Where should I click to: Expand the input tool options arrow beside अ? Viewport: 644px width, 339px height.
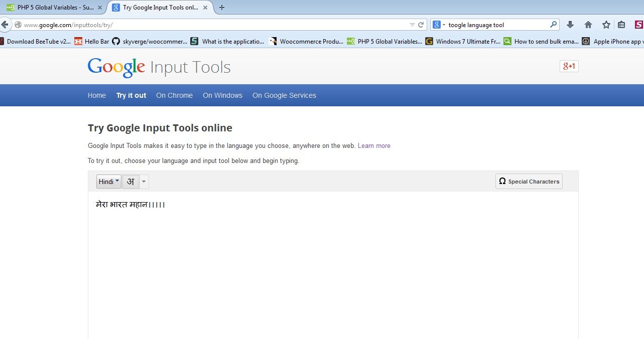tap(144, 182)
